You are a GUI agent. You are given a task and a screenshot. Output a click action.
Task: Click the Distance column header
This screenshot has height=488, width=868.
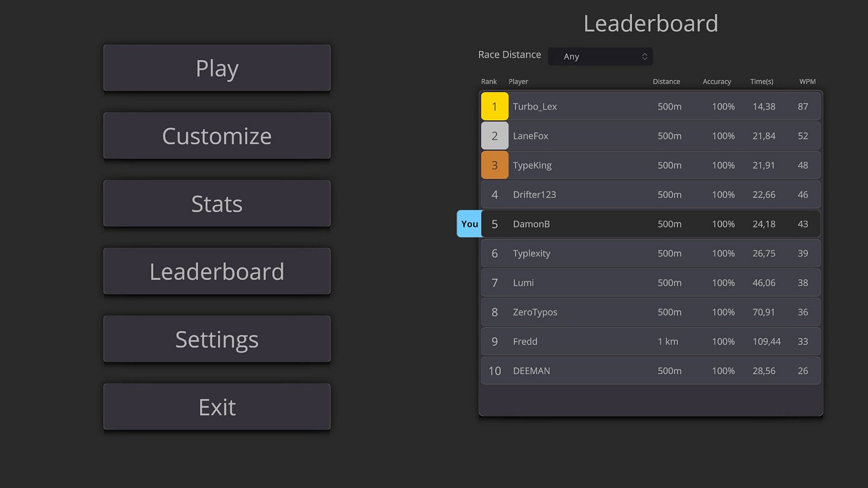pos(666,82)
